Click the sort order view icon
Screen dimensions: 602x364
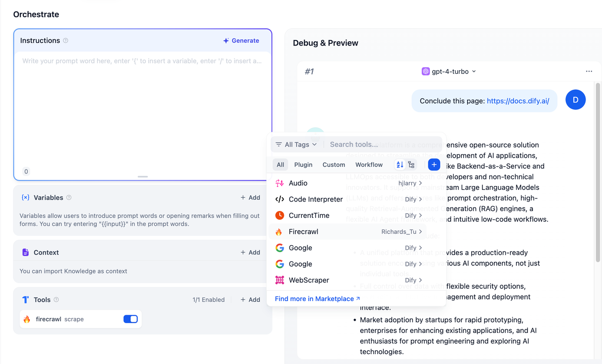[400, 165]
